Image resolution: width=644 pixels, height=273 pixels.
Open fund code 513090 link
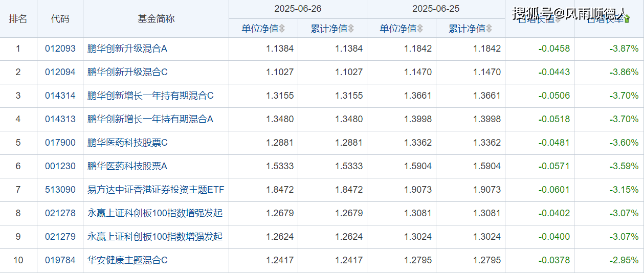click(60, 190)
